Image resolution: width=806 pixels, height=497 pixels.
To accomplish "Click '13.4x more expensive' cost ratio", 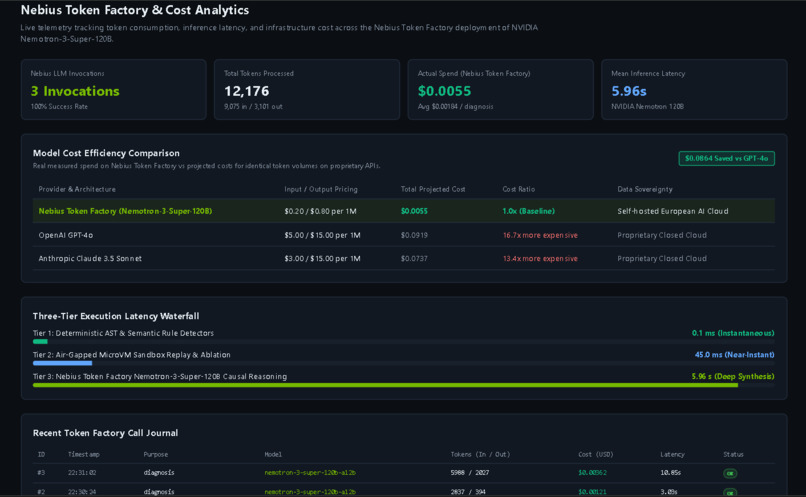I will coord(540,259).
